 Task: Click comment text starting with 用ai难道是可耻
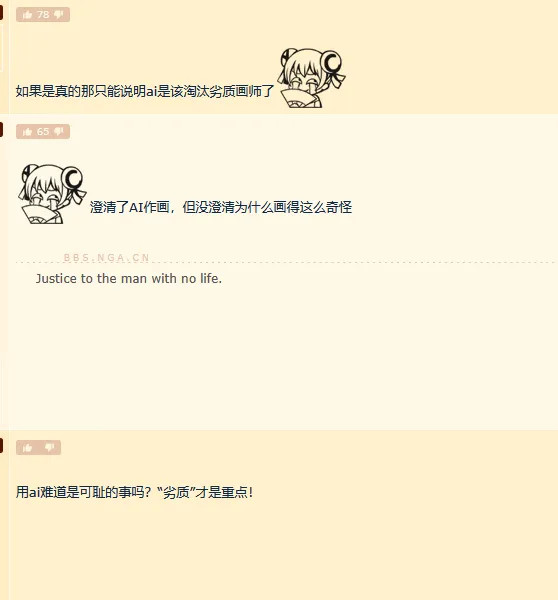(x=134, y=492)
